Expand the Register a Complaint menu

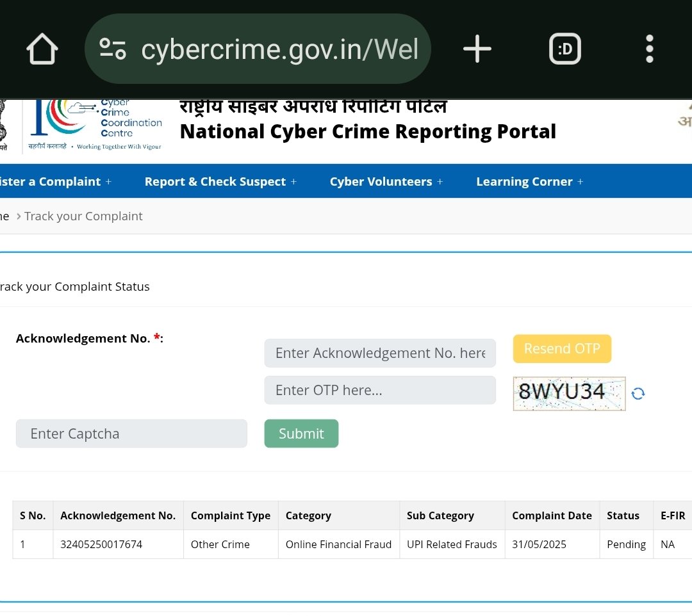(55, 182)
